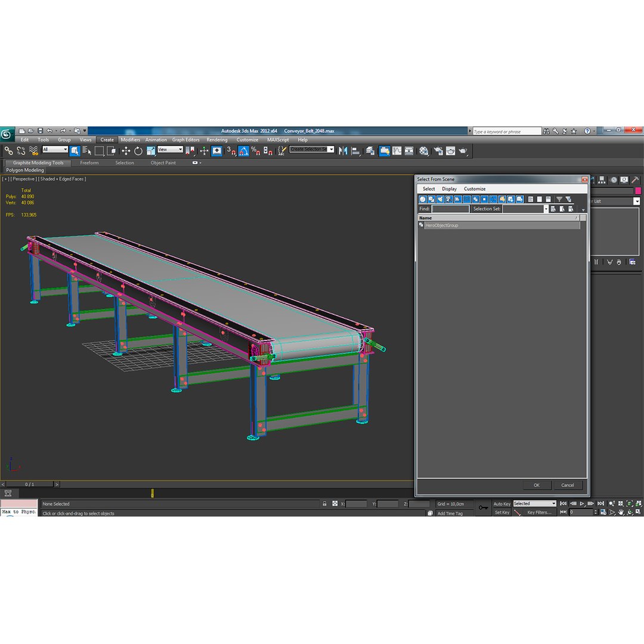This screenshot has width=644, height=644.
Task: Click Cancel in Select From Scene
Action: pos(568,485)
